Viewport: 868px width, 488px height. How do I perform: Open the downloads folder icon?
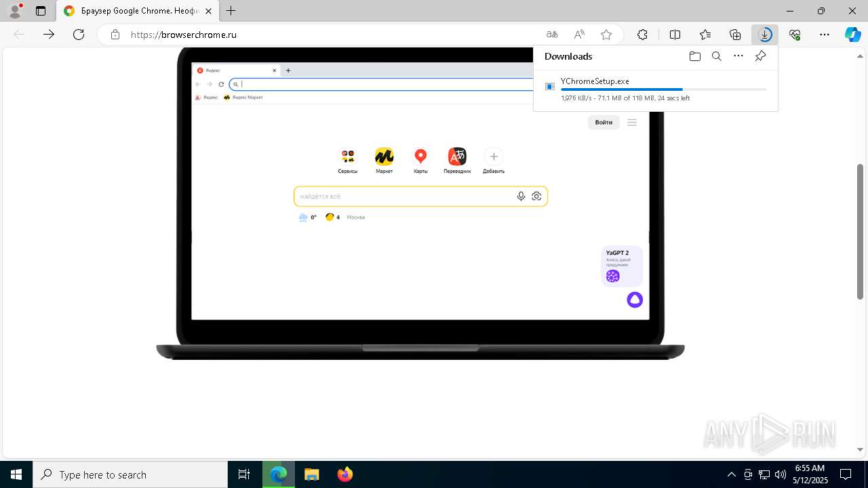pyautogui.click(x=694, y=56)
